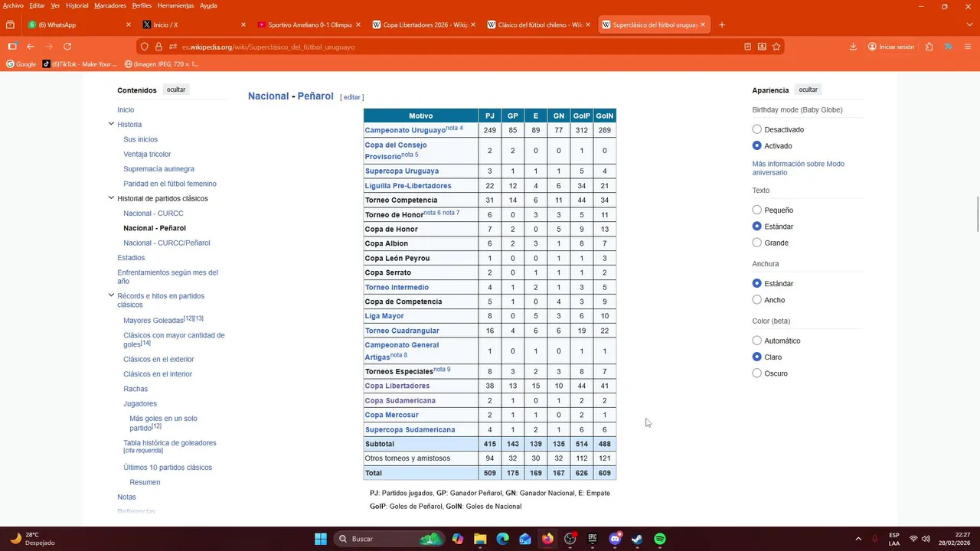Click the Buscar taskbar search box
The image size is (980, 551).
tap(389, 539)
